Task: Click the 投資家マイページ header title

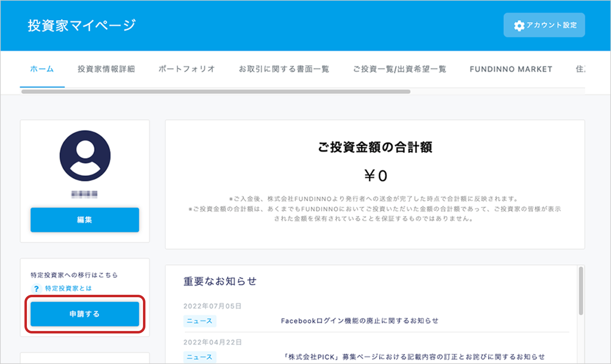Action: [x=81, y=26]
